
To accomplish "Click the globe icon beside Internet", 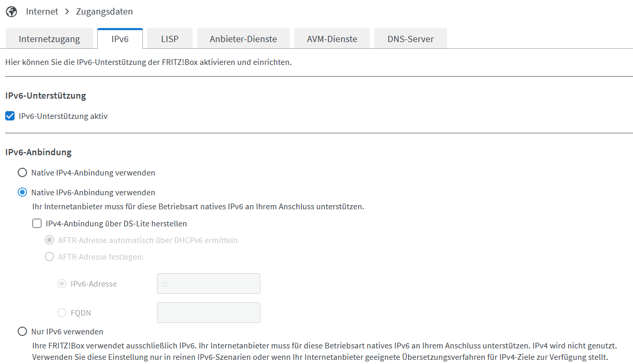I will pos(11,11).
